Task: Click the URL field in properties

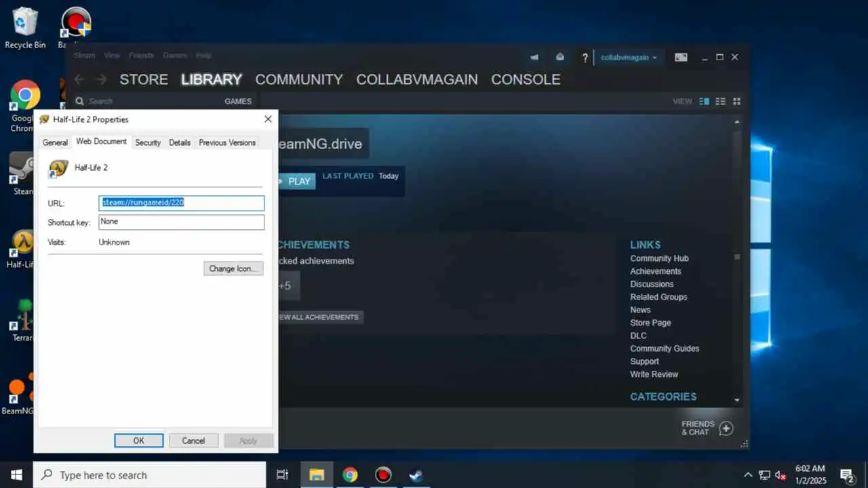Action: pos(182,203)
